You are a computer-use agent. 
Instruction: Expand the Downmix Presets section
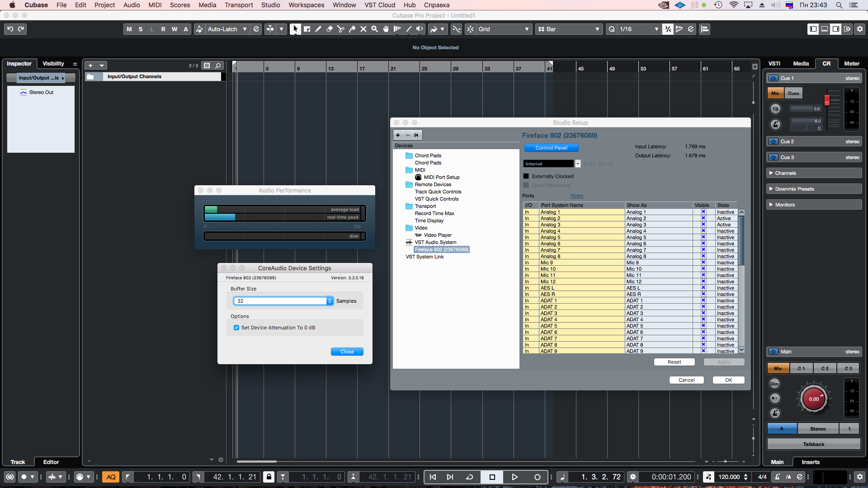pyautogui.click(x=814, y=189)
